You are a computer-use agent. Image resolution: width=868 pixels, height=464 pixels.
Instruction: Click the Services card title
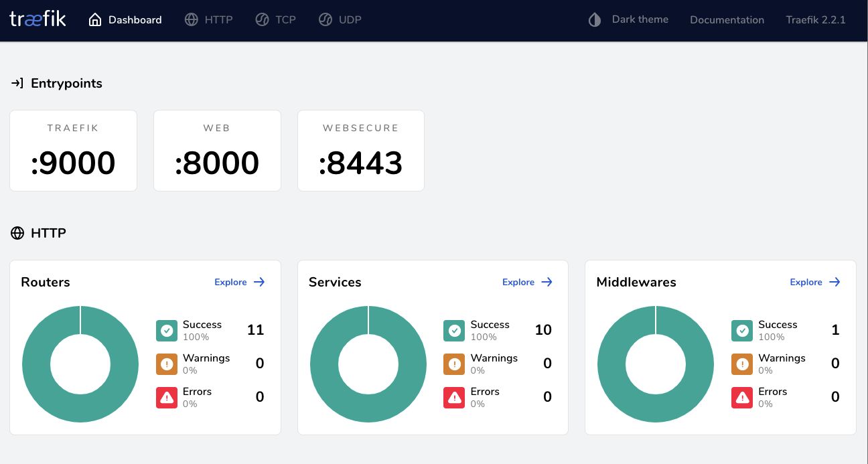335,282
